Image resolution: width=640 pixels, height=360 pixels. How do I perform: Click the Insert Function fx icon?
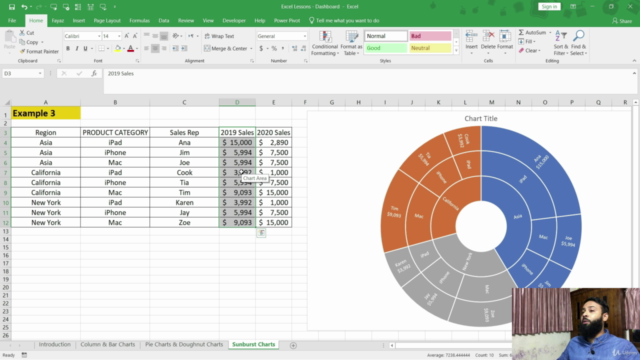[94, 73]
